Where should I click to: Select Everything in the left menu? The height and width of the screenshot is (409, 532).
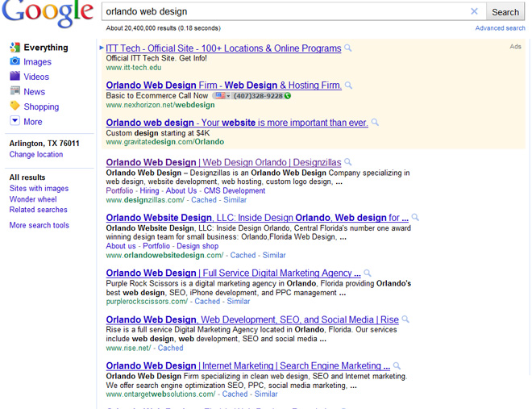point(46,48)
